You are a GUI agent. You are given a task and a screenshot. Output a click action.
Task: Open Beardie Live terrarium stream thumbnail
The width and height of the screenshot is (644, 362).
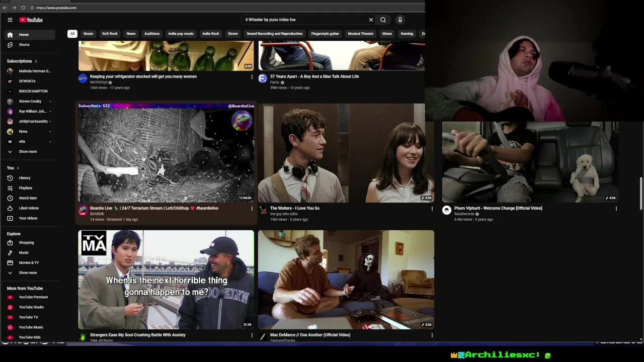tap(166, 153)
